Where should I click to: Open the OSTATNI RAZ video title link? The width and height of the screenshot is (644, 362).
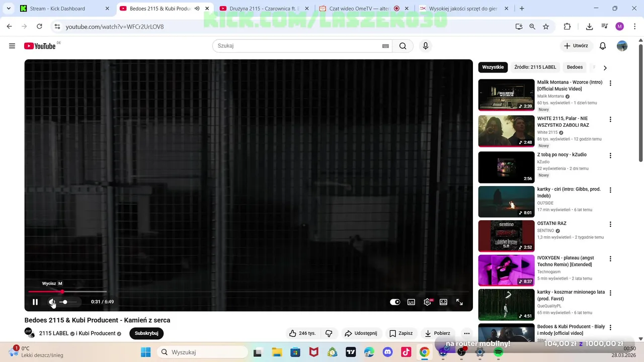[551, 223]
